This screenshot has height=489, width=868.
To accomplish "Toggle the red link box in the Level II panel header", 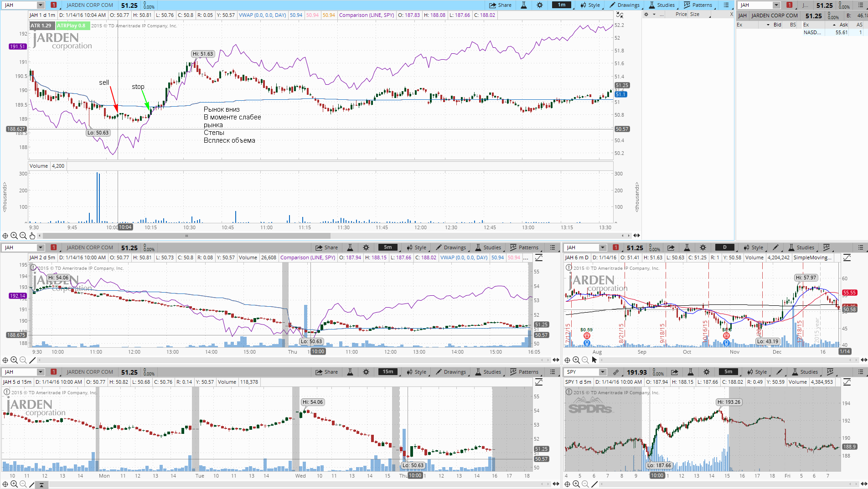I will pos(790,5).
